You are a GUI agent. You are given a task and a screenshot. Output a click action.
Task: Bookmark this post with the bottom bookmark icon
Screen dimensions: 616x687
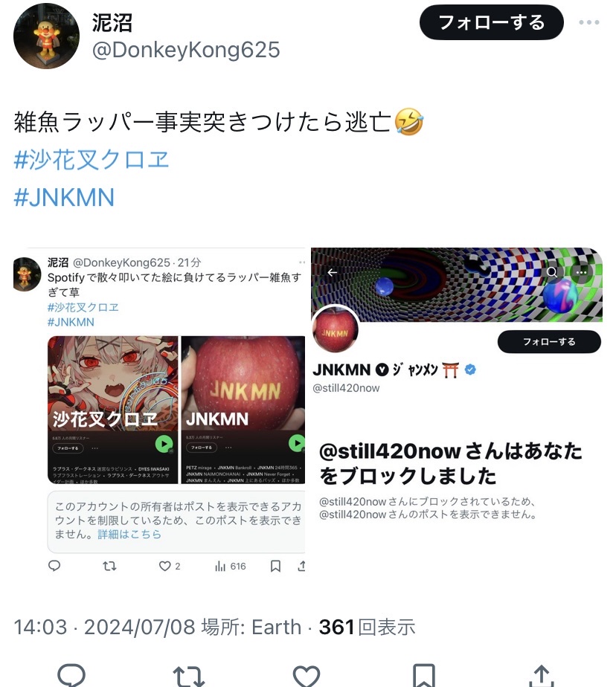pyautogui.click(x=424, y=675)
